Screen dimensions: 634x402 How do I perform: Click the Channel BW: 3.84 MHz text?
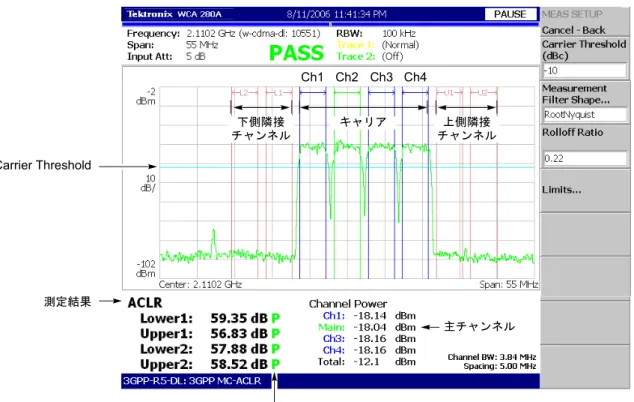(492, 357)
